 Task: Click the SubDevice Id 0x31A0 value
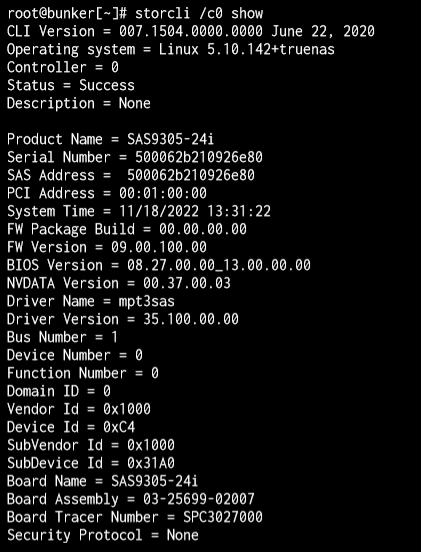(151, 463)
